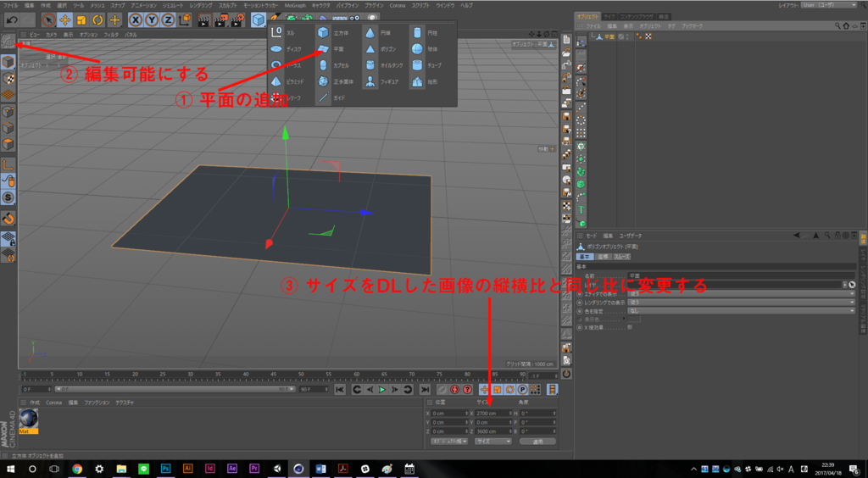868x478 pixels.
Task: Select the 平面 object in object manager
Action: pyautogui.click(x=609, y=36)
